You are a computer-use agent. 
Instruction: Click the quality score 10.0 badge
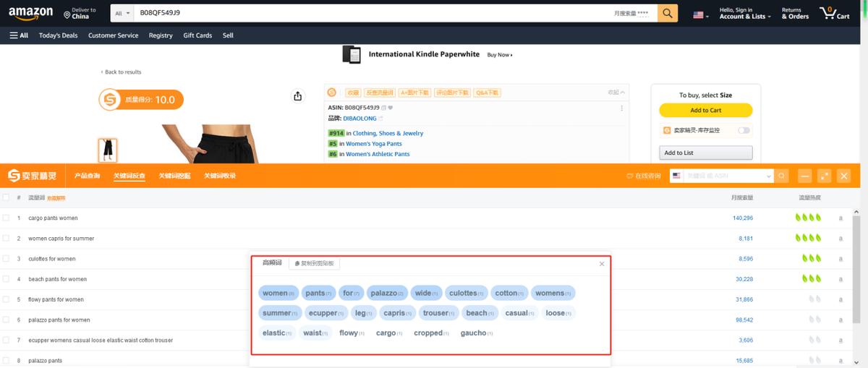(141, 100)
